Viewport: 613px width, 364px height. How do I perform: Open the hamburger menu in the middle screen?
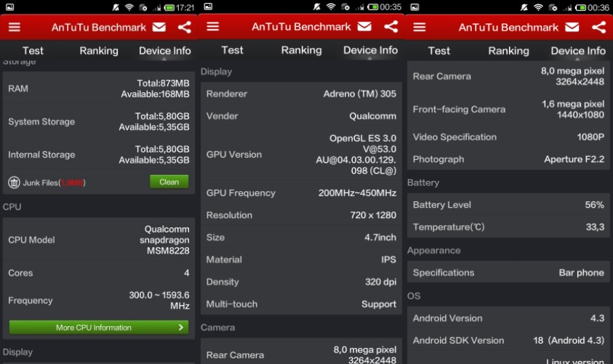click(213, 27)
